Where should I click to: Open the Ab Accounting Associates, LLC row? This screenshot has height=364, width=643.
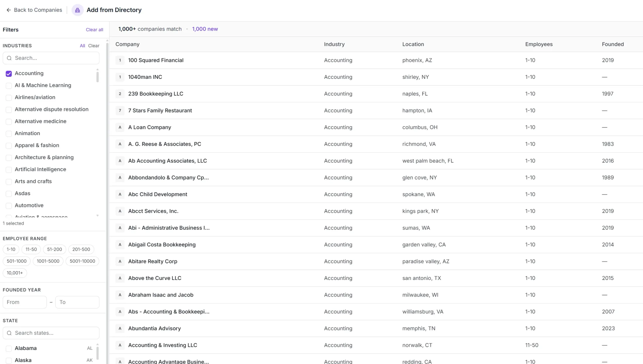[x=376, y=161]
